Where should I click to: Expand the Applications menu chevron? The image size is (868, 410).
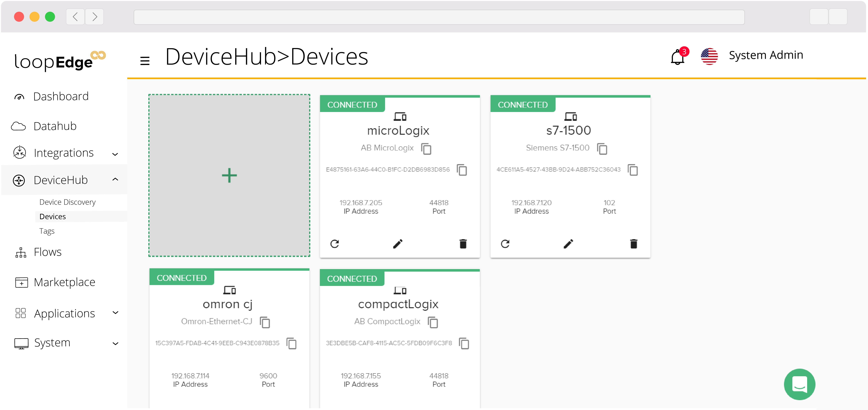pos(115,313)
